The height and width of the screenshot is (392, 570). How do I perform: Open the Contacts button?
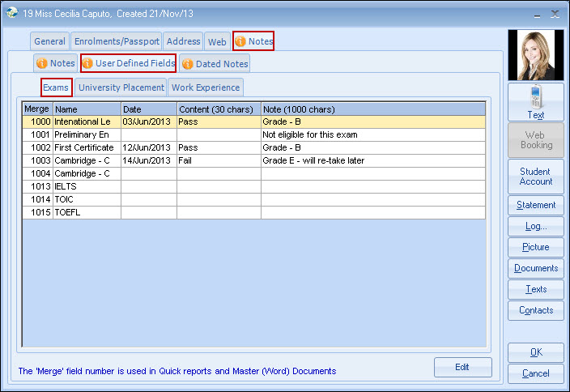click(x=535, y=310)
